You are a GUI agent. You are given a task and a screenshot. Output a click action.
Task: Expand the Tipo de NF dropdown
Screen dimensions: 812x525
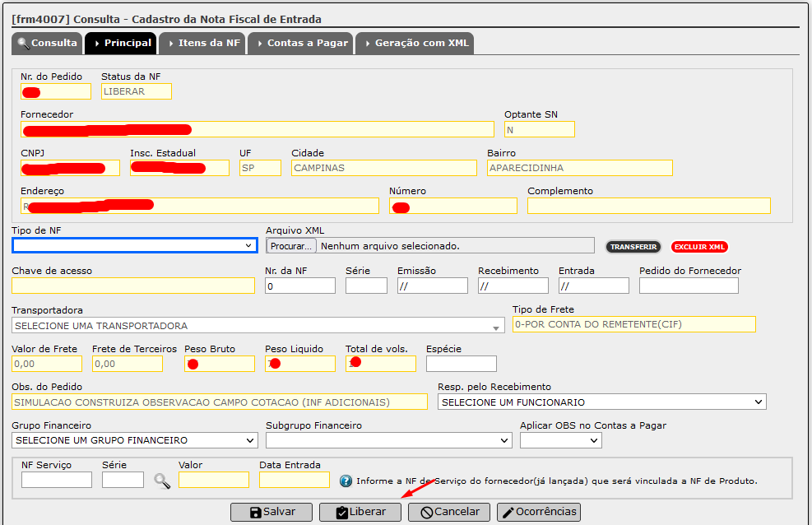pyautogui.click(x=135, y=245)
